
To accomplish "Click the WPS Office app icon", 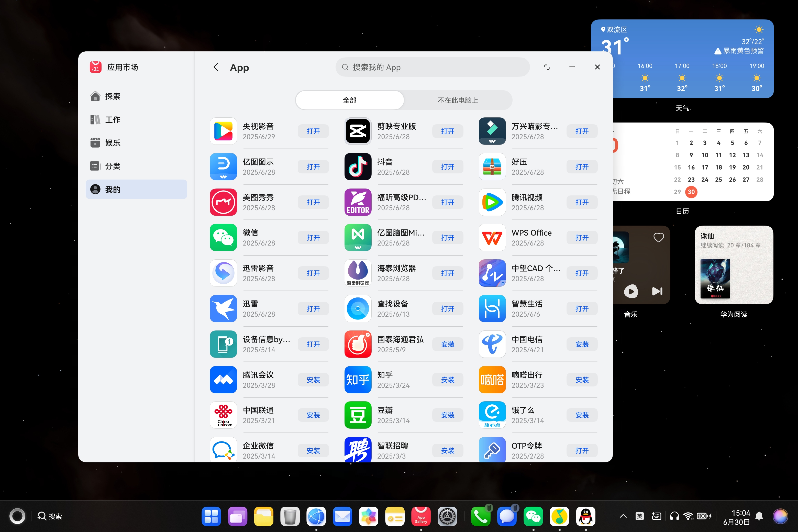I will [x=492, y=238].
